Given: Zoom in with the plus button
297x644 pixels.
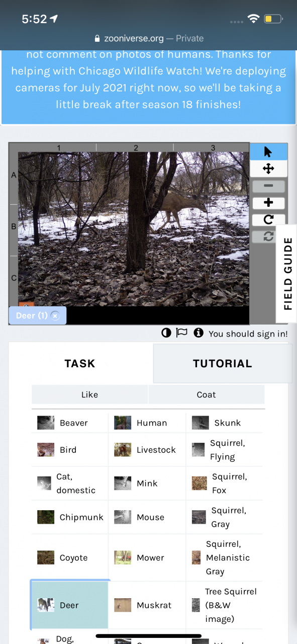Looking at the screenshot, I should 268,203.
